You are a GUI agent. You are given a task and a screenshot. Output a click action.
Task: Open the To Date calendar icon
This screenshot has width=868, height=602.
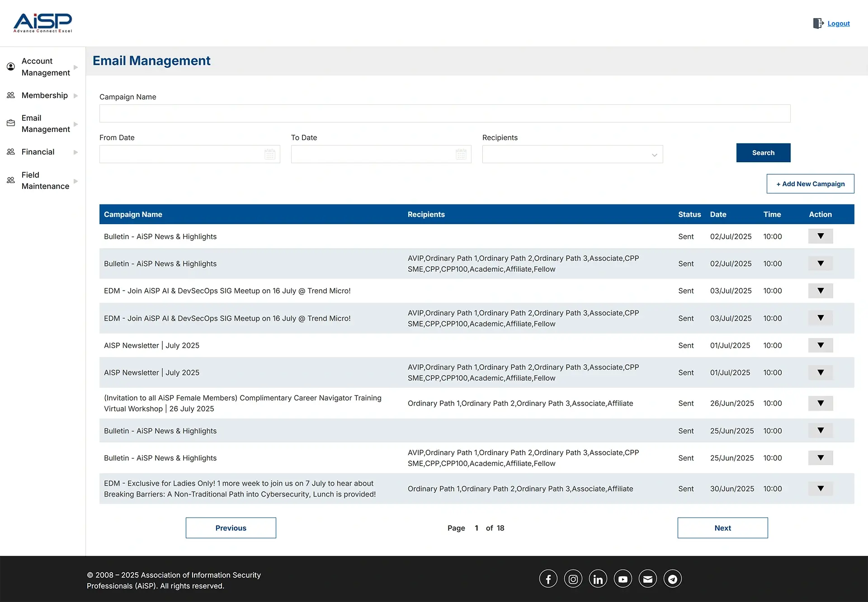click(461, 155)
